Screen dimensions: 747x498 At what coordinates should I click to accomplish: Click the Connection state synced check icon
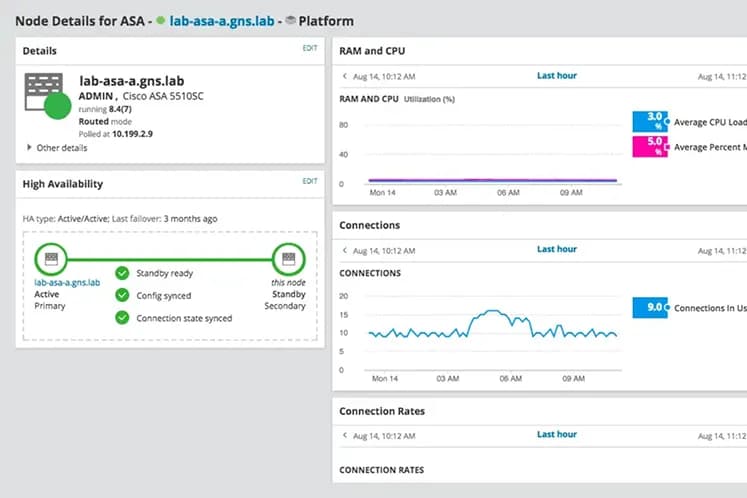122,317
